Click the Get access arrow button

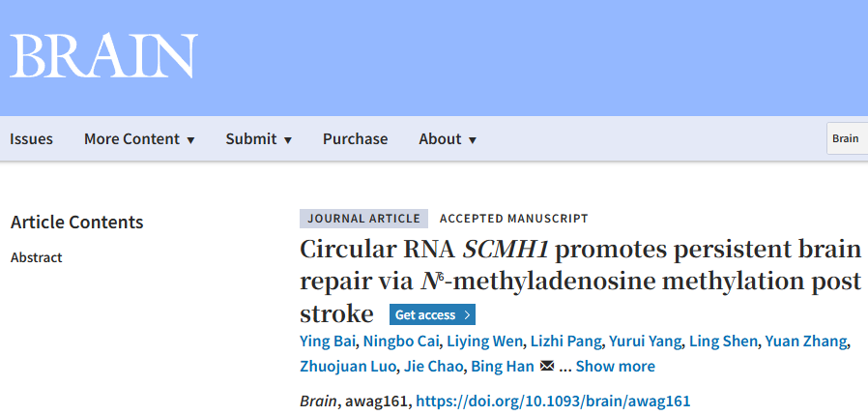(x=432, y=314)
